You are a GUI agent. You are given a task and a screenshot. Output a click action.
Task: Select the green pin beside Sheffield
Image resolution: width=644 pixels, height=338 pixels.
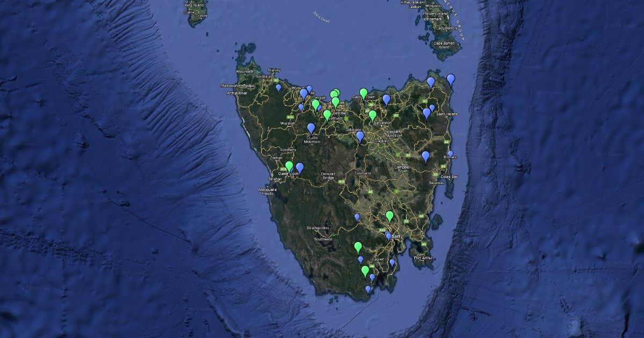tap(327, 115)
